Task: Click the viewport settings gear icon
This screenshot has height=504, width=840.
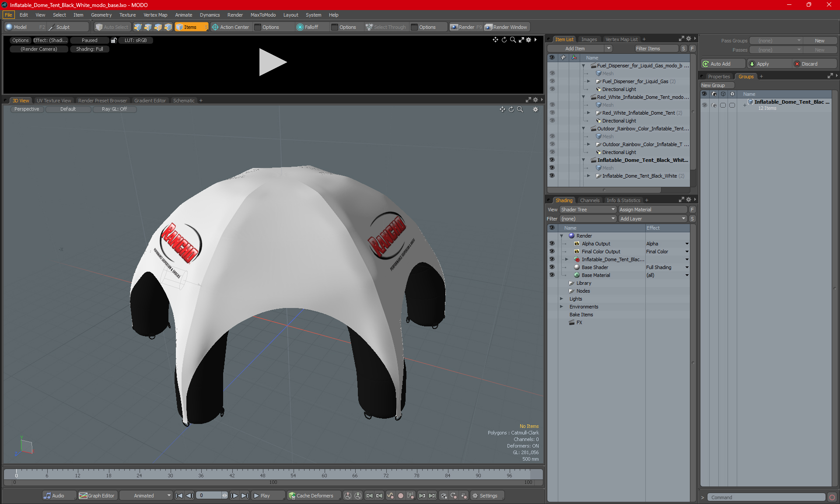Action: (x=535, y=109)
